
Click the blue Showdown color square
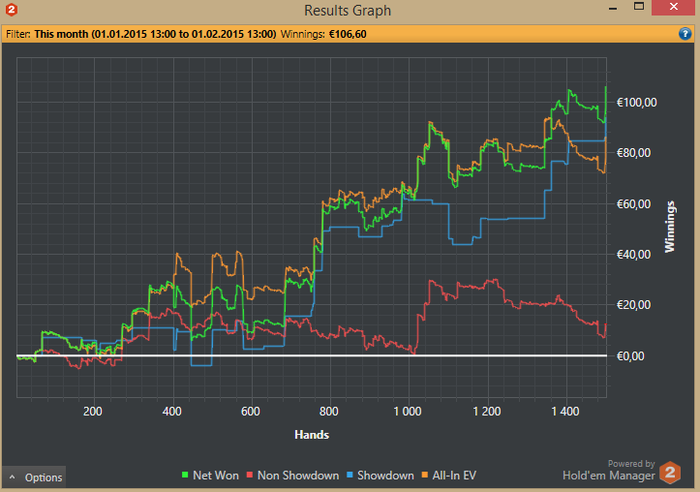click(x=350, y=475)
